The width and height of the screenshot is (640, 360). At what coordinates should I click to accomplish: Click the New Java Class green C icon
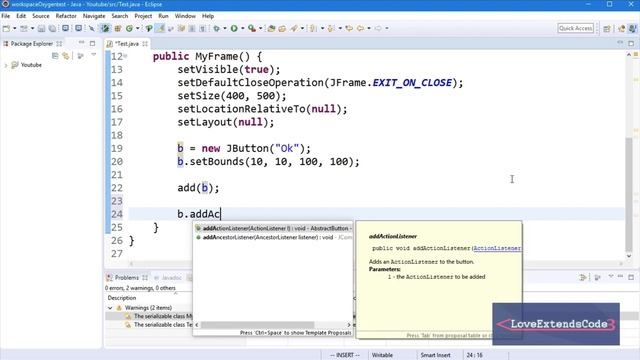point(129,28)
